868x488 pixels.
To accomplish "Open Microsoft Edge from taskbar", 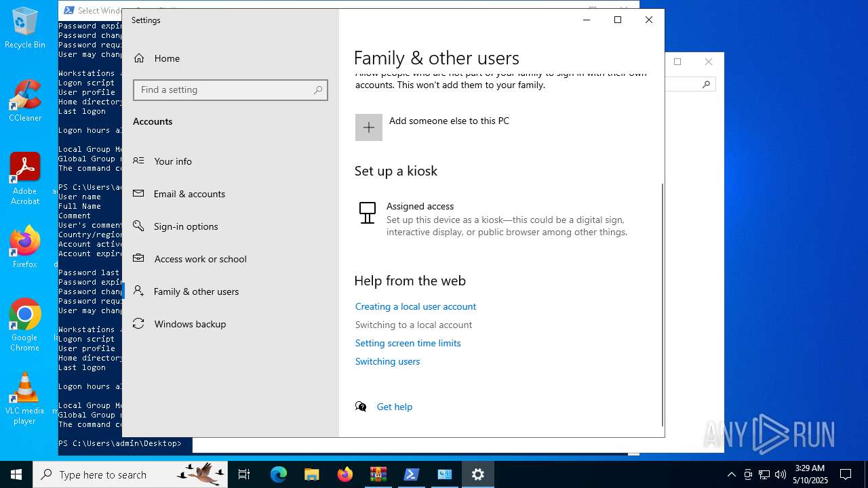I will [279, 474].
